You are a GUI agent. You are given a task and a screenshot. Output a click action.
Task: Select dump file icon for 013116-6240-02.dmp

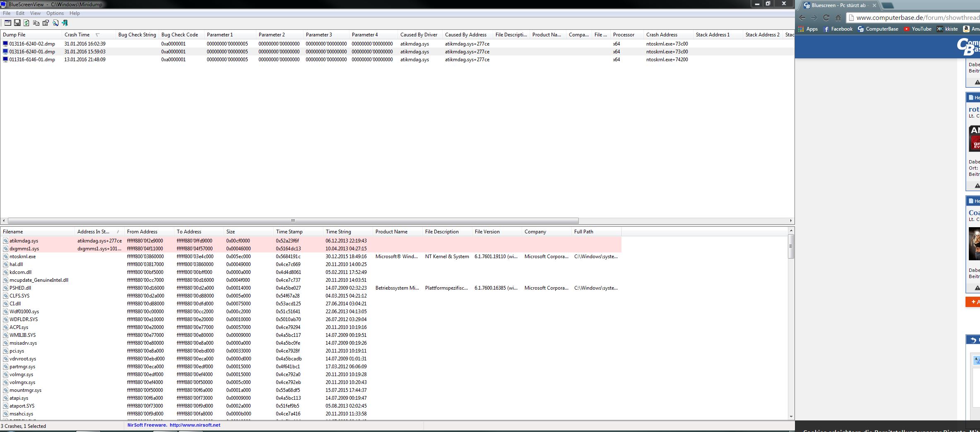[5, 43]
